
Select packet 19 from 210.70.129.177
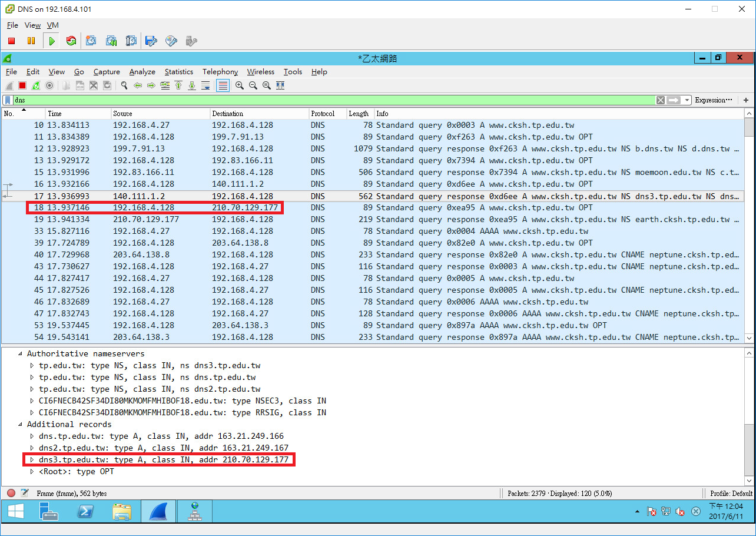point(373,219)
